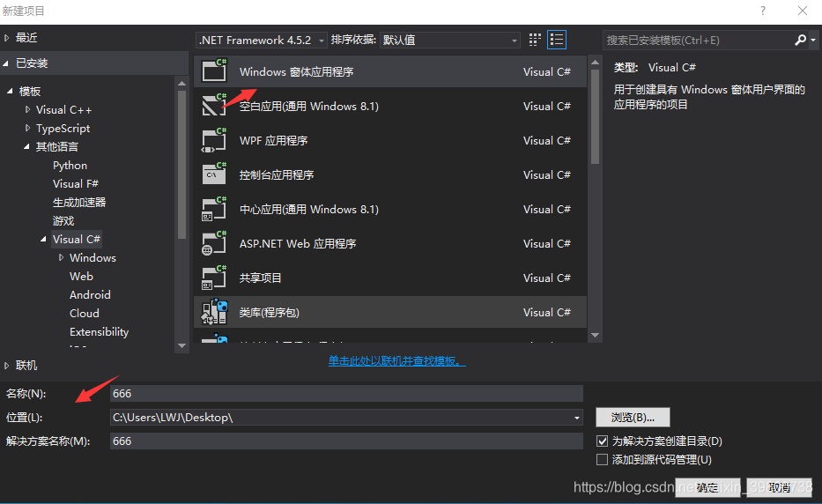822x504 pixels.
Task: Click the template list scrollbar thumb
Action: pyautogui.click(x=595, y=116)
